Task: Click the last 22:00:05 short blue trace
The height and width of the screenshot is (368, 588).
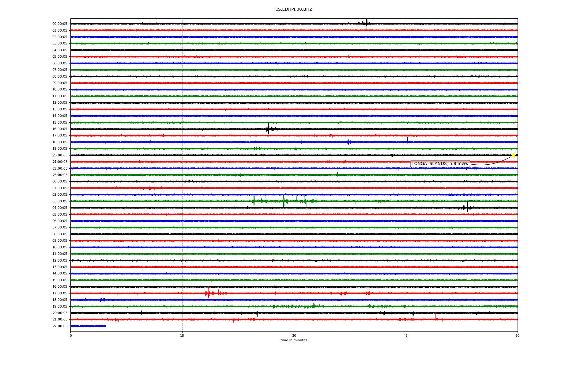Action: point(88,326)
